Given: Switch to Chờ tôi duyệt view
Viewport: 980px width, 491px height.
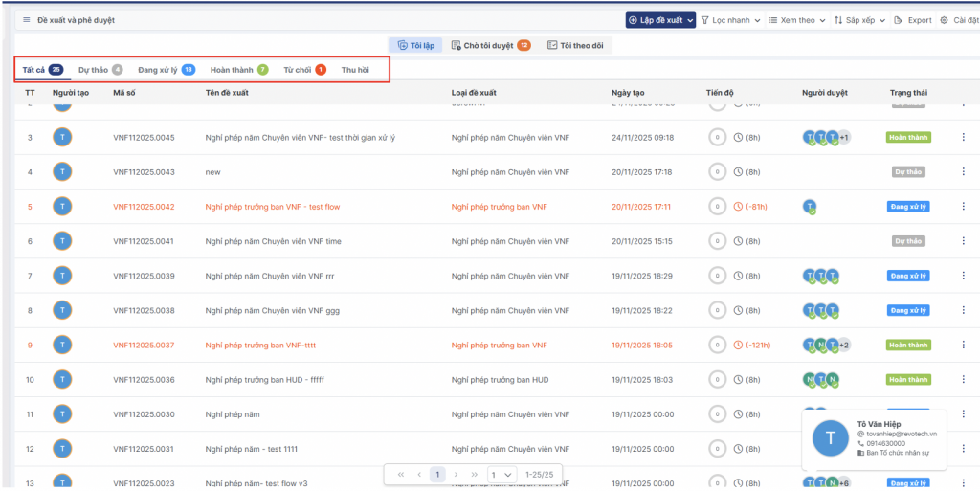Looking at the screenshot, I should [490, 45].
